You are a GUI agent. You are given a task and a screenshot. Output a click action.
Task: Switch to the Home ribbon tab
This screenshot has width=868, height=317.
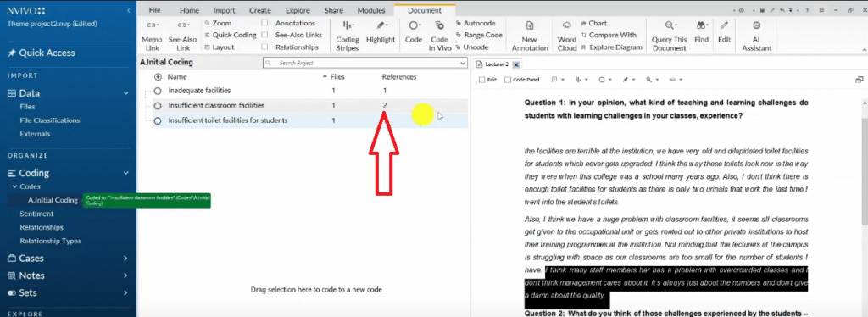189,10
